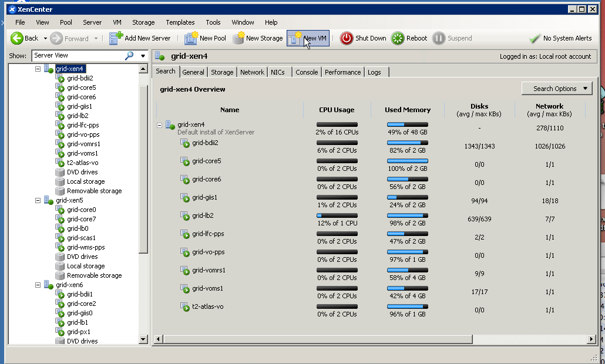Click grid-xen4 server icon in overview list
The width and height of the screenshot is (605, 364).
(x=170, y=125)
